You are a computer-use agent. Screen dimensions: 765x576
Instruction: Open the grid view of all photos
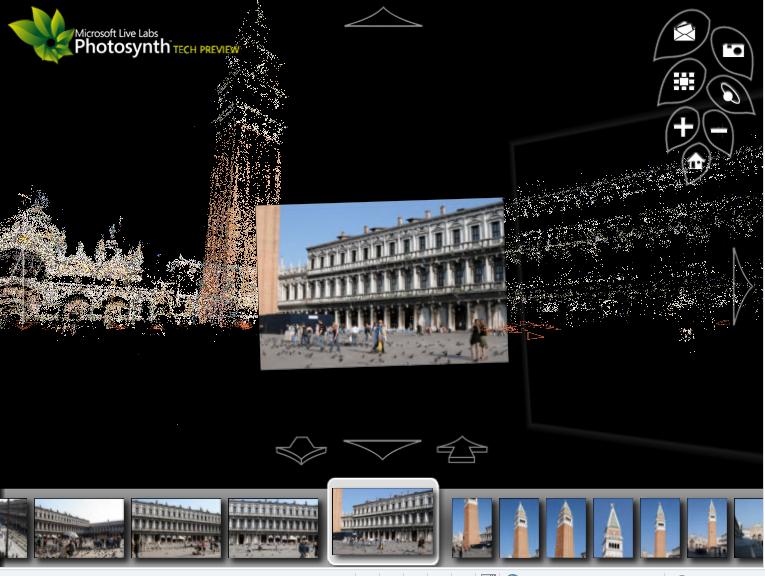[x=684, y=81]
